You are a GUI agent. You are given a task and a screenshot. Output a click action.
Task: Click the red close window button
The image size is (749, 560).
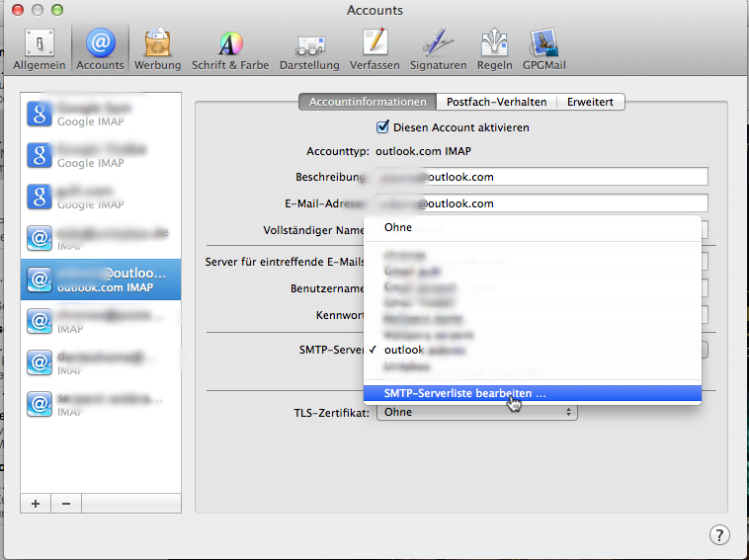[18, 10]
